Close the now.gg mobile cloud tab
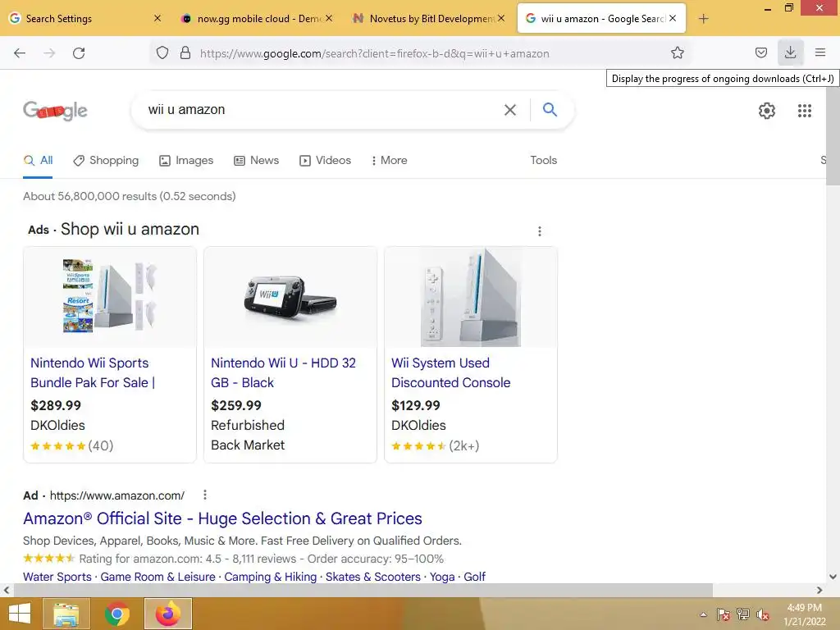Screen dimensions: 840x630 [329, 18]
